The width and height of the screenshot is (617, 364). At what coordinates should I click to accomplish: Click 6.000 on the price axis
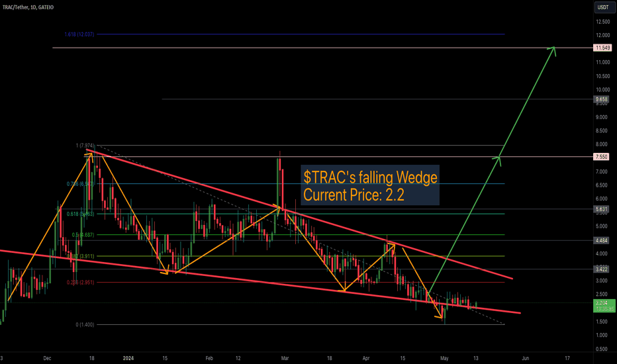pyautogui.click(x=602, y=199)
